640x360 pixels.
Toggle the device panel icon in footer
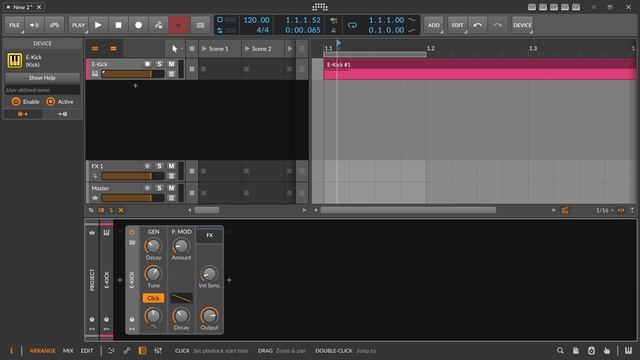(142, 351)
